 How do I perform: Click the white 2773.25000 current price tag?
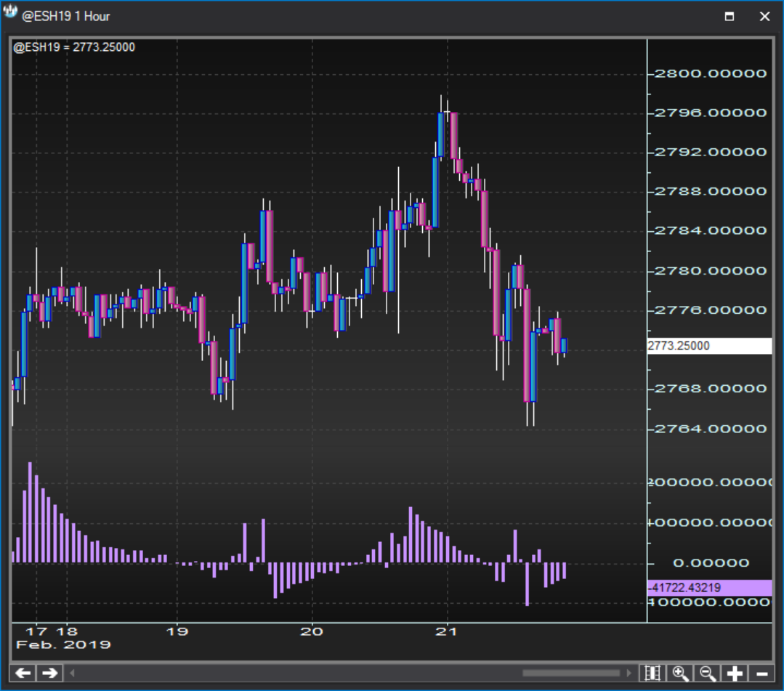click(x=709, y=346)
